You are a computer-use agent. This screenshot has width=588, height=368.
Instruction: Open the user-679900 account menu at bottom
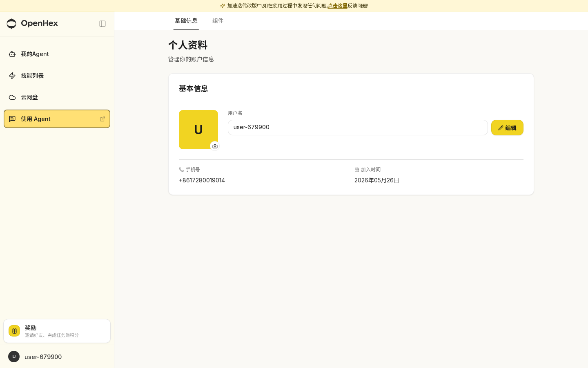click(x=57, y=357)
